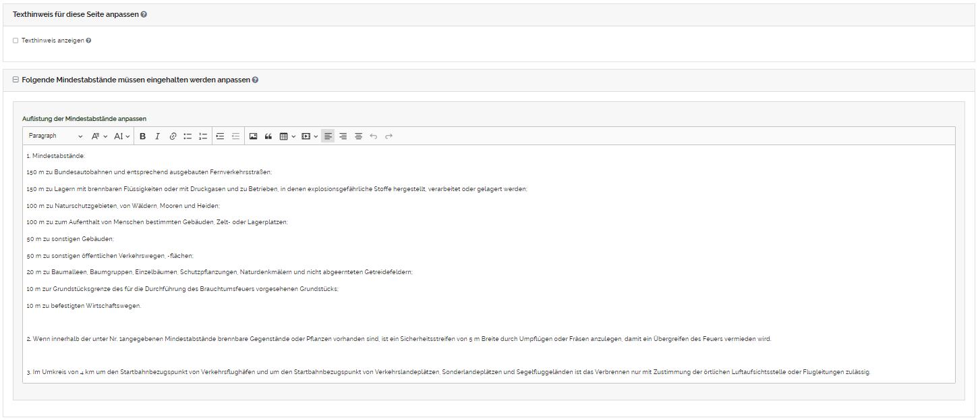Viewport: 980px width, 420px height.
Task: Open the insert table dropdown
Action: pos(287,136)
